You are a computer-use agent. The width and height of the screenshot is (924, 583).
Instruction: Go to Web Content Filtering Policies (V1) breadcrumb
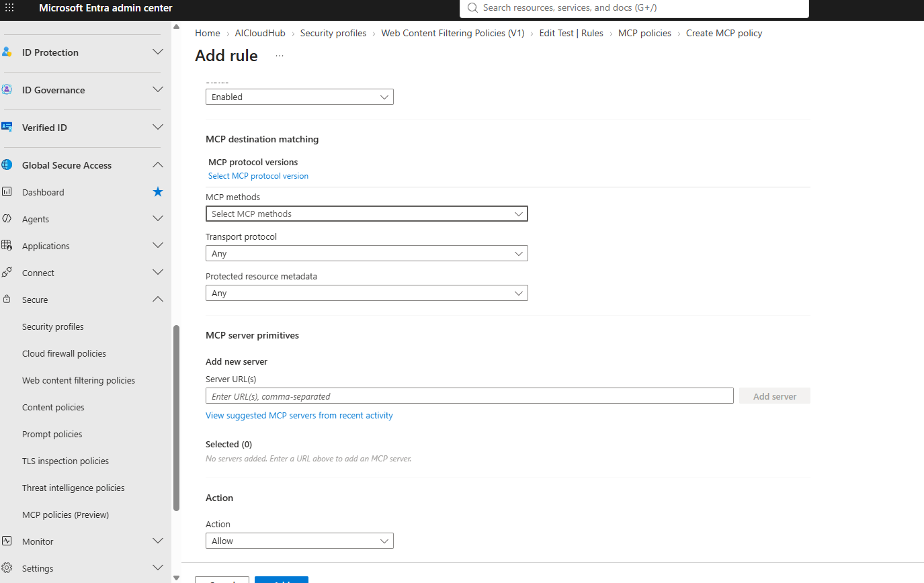click(453, 33)
